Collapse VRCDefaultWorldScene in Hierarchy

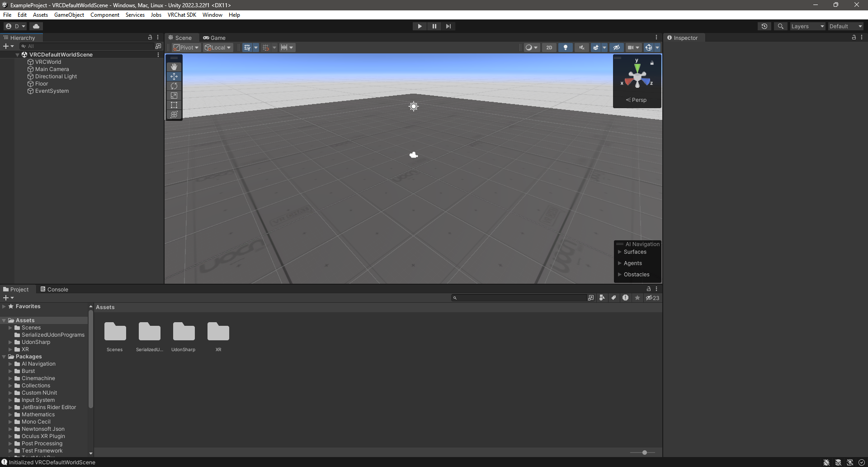18,55
